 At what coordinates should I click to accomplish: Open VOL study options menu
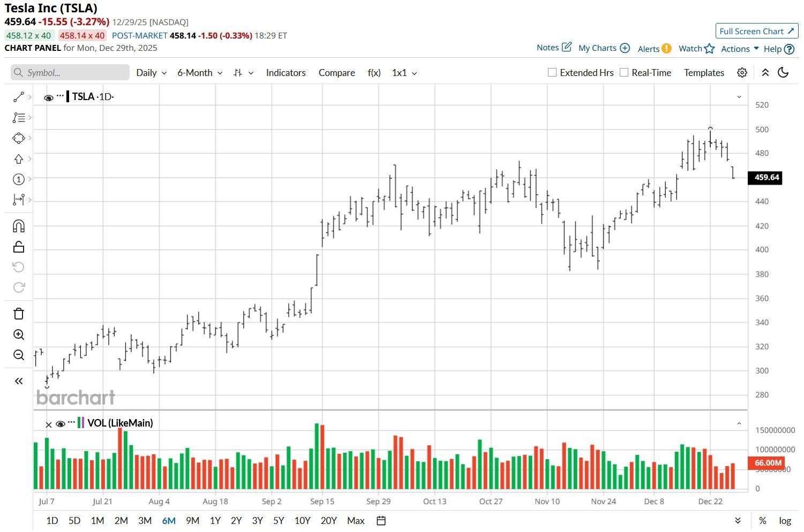click(x=71, y=422)
